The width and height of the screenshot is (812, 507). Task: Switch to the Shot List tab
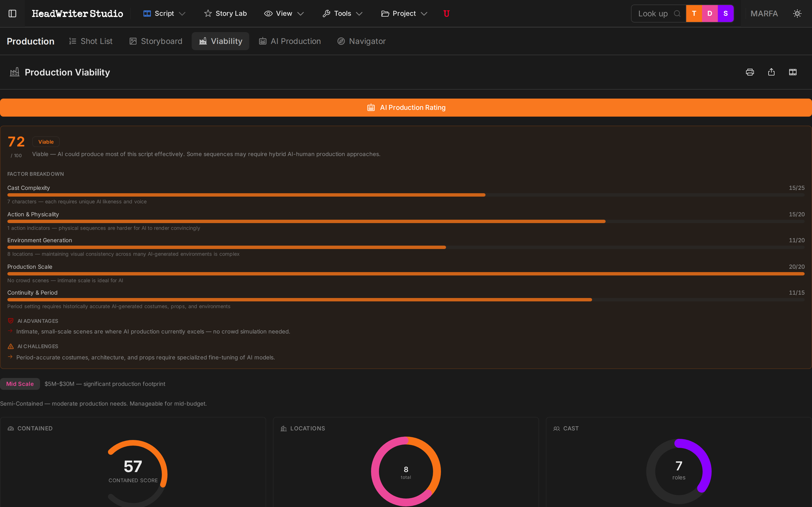click(91, 41)
